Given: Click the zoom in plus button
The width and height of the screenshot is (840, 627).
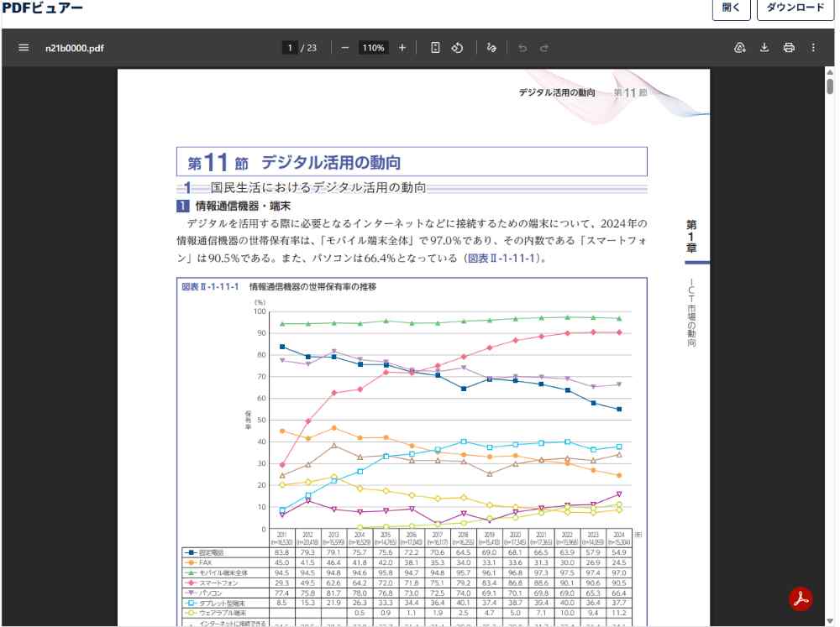Looking at the screenshot, I should [402, 48].
